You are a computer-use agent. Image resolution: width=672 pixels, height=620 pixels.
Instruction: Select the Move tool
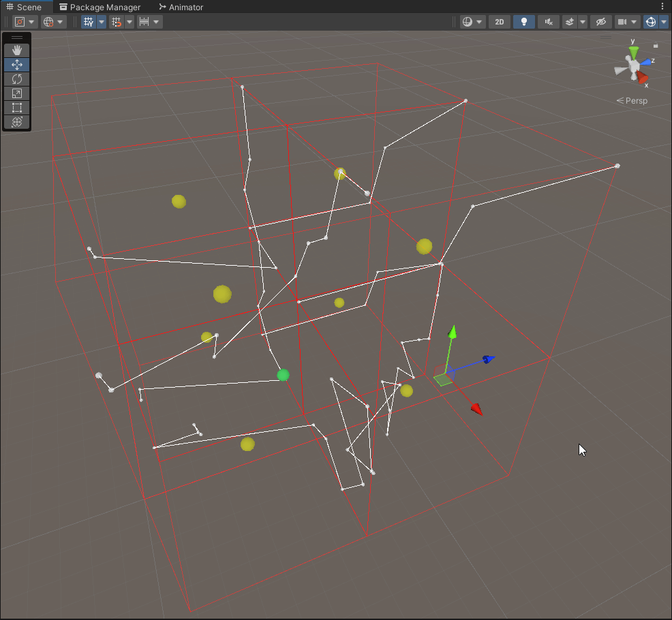[x=17, y=65]
